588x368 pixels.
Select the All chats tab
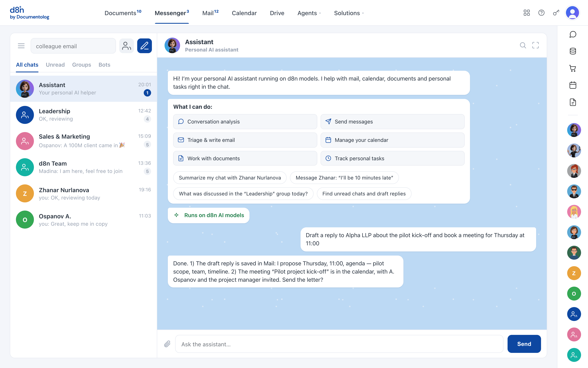pyautogui.click(x=27, y=65)
